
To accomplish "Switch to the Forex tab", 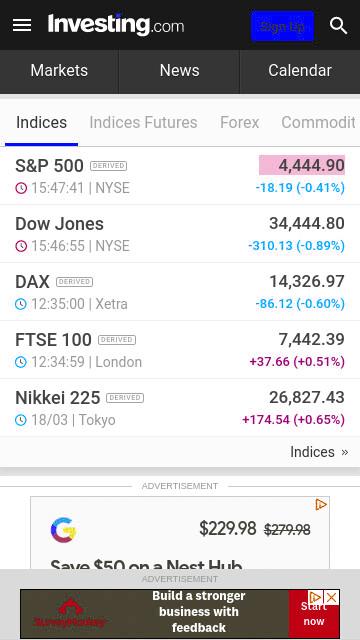I will 240,122.
